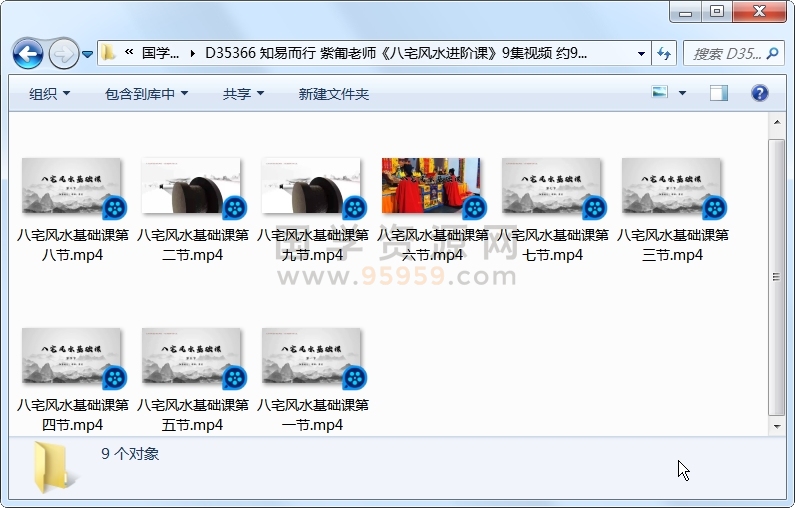The width and height of the screenshot is (795, 508).
Task: Open the address bar history dropdown
Action: 641,53
